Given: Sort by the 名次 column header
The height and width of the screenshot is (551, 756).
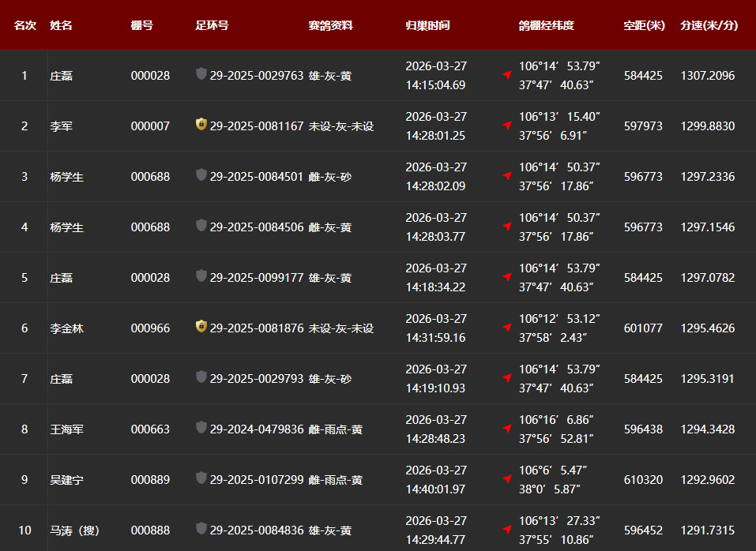Looking at the screenshot, I should tap(24, 25).
